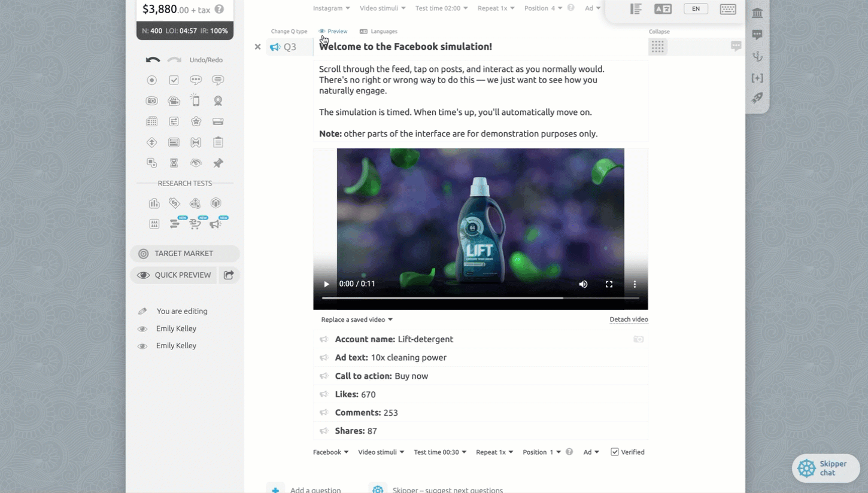Uncheck the Verified checkbox
868x493 pixels.
click(x=615, y=452)
